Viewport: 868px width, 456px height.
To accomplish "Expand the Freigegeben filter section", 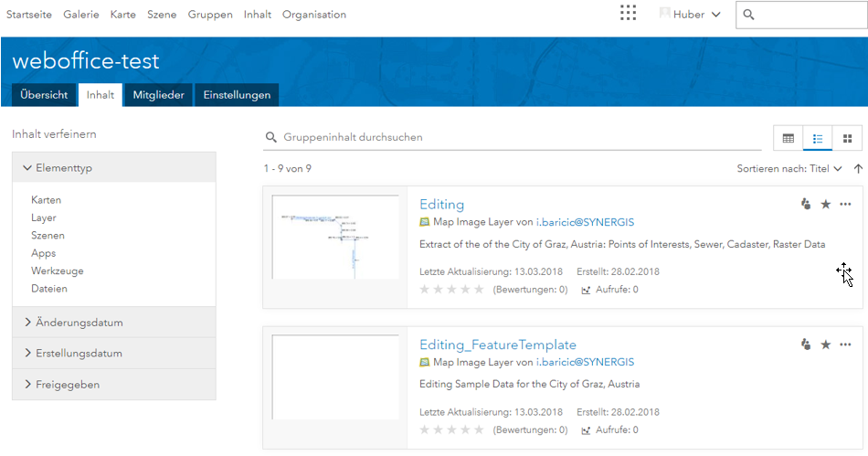I will [x=114, y=385].
